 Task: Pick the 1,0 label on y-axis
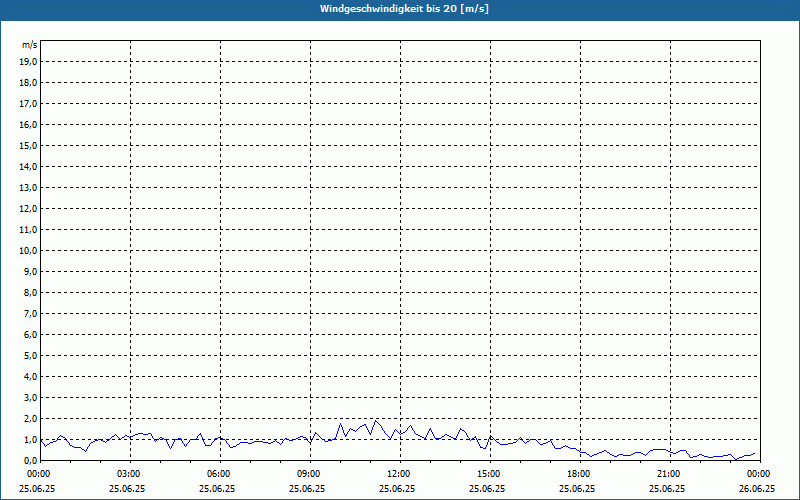click(x=30, y=439)
